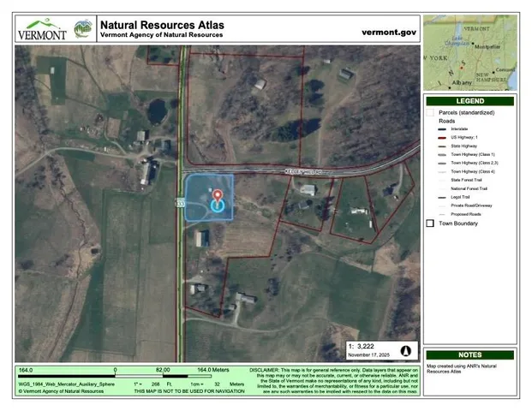
Task: Click the Montpelier label on inset map
Action: point(487,47)
